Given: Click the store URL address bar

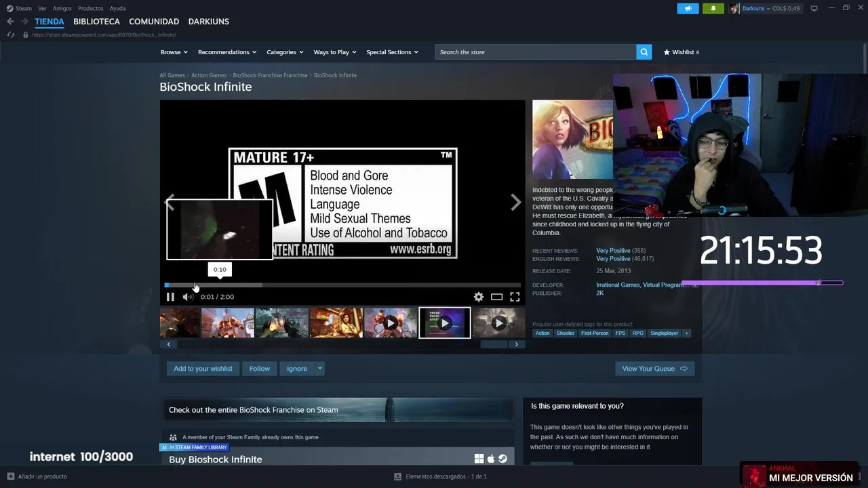Looking at the screenshot, I should coord(104,35).
